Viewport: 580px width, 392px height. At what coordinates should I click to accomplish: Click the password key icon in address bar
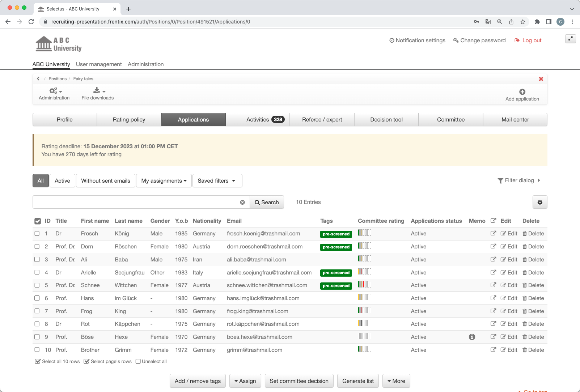[x=477, y=22]
